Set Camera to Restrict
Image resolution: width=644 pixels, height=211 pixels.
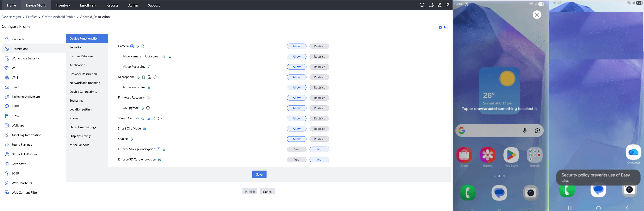tap(319, 46)
